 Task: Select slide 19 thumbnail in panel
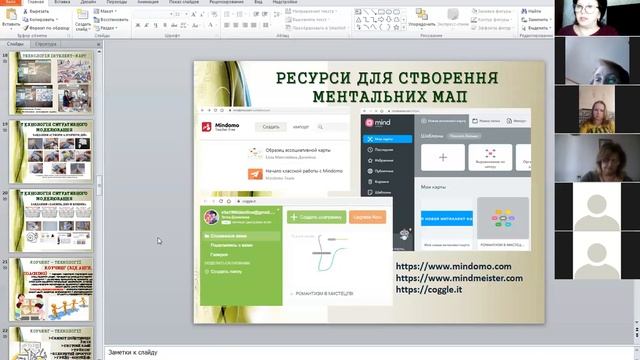click(x=51, y=151)
